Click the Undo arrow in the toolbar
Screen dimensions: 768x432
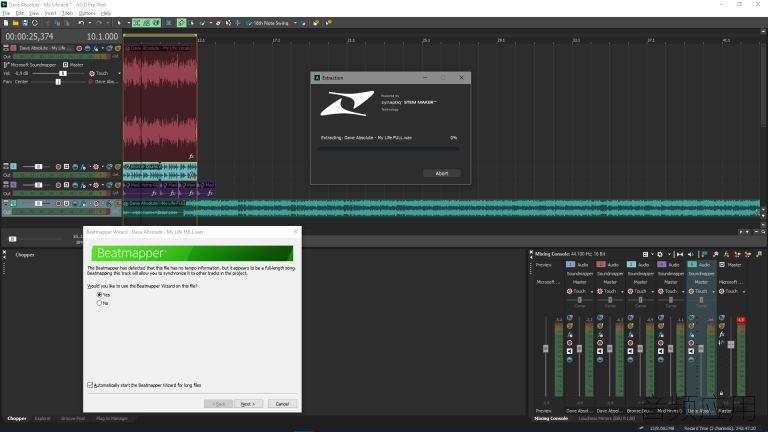[x=81, y=23]
